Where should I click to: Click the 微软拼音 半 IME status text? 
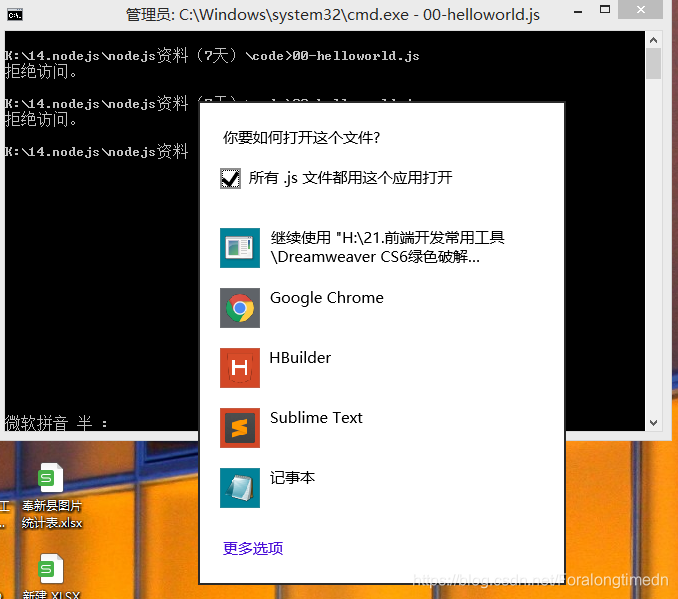(56, 423)
